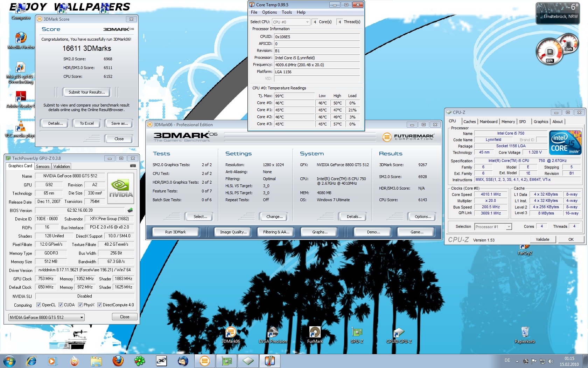Click the NVIDIA logo in GPU-Z
588x368 pixels.
click(121, 189)
